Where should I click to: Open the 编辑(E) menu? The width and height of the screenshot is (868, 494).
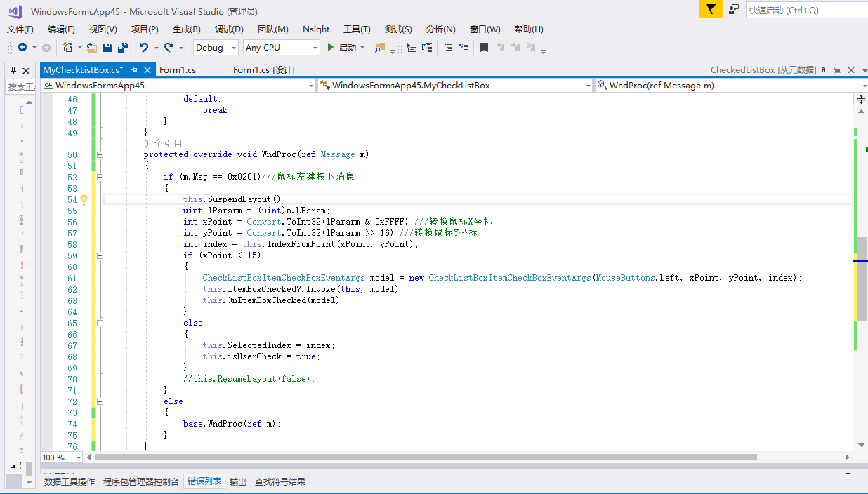pos(61,29)
